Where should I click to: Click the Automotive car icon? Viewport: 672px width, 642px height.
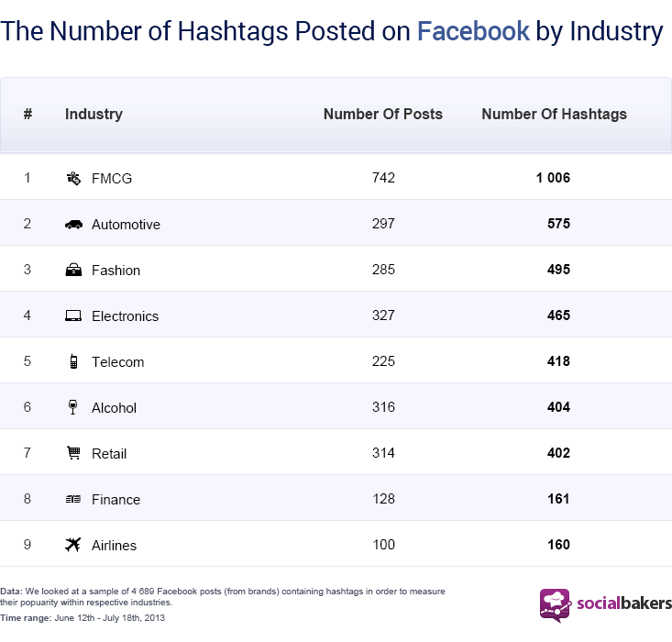[x=73, y=225]
